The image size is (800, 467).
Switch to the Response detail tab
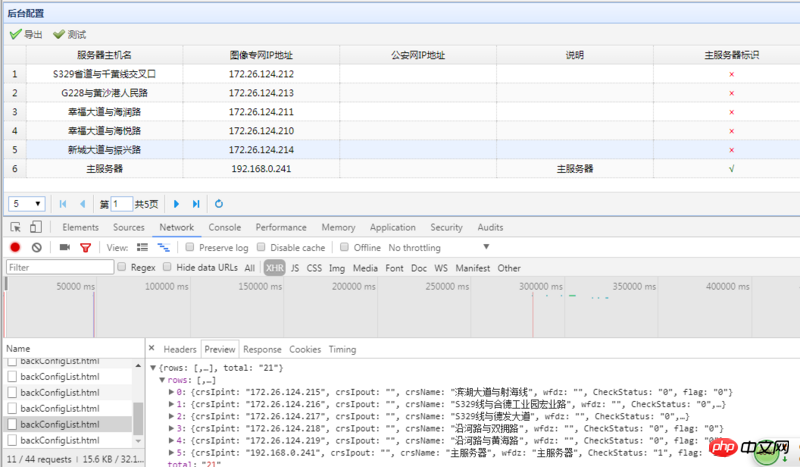point(262,349)
